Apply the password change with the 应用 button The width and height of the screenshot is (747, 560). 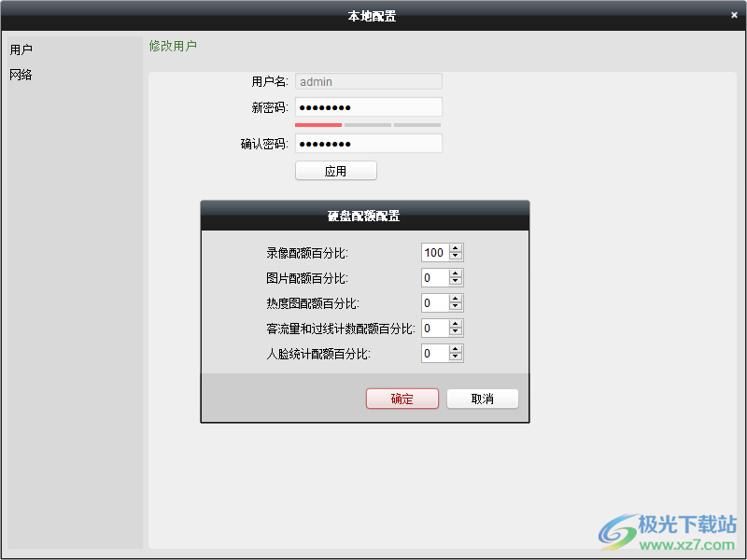coord(335,171)
